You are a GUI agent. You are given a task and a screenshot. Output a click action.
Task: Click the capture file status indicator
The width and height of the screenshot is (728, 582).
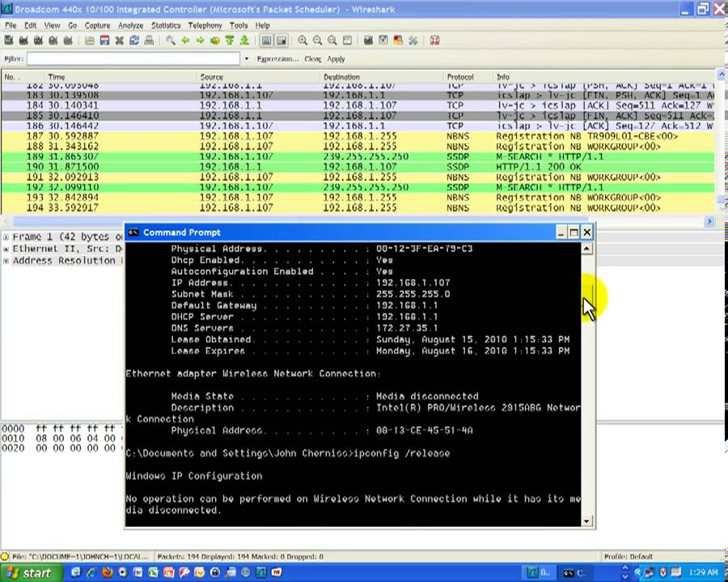pyautogui.click(x=5, y=556)
